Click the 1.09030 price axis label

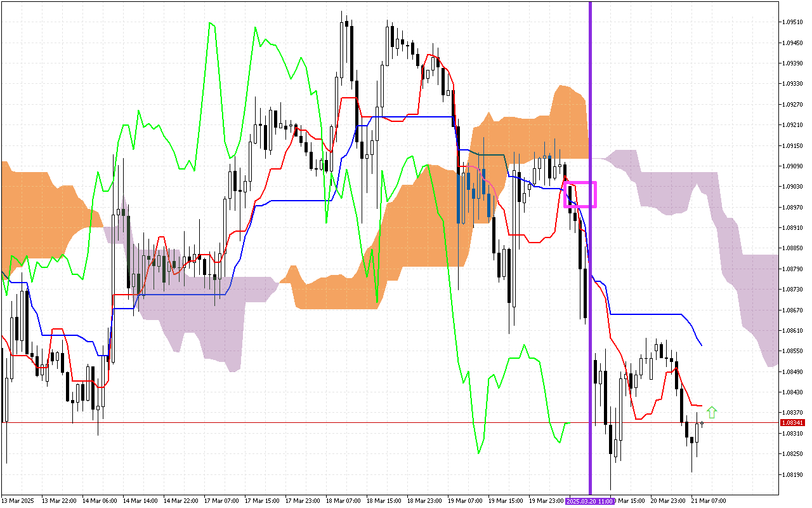tap(792, 186)
